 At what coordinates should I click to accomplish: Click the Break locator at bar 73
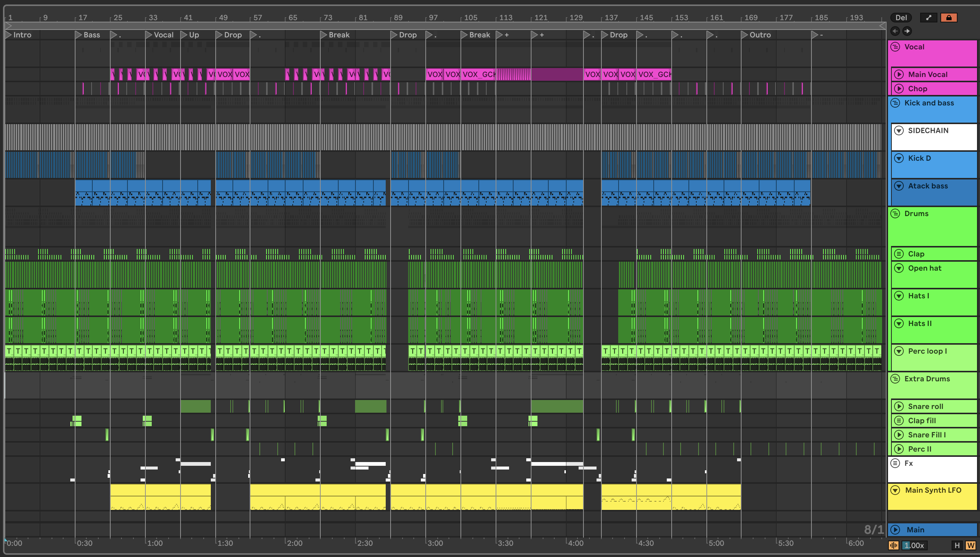pyautogui.click(x=323, y=35)
